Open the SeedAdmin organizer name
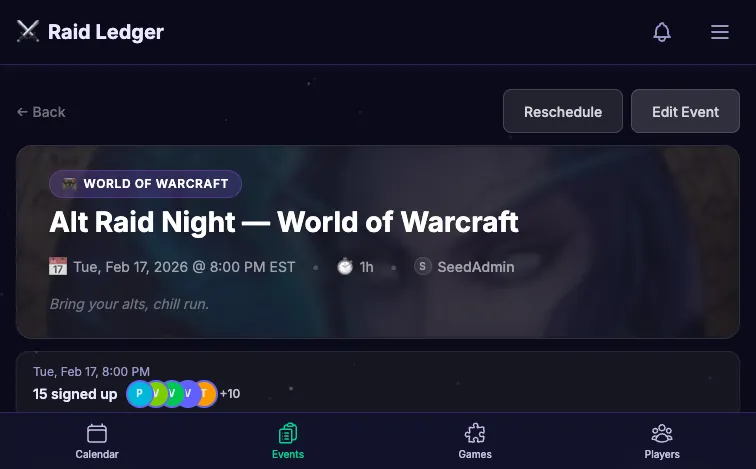 [475, 267]
